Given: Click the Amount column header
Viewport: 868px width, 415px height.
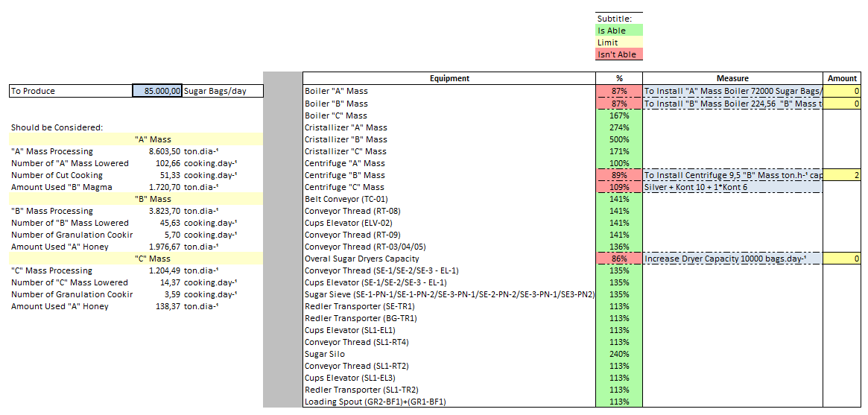Looking at the screenshot, I should pos(842,78).
